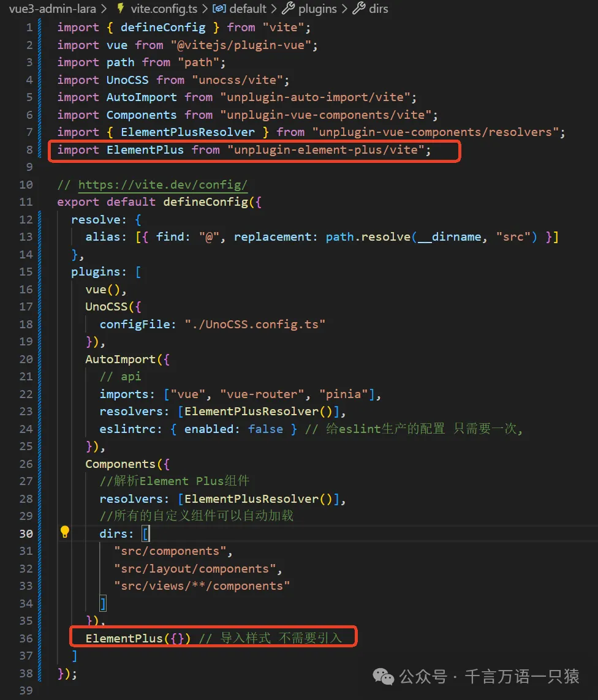Open the https://vite.dev/config/ link
The image size is (598, 700).
162,185
